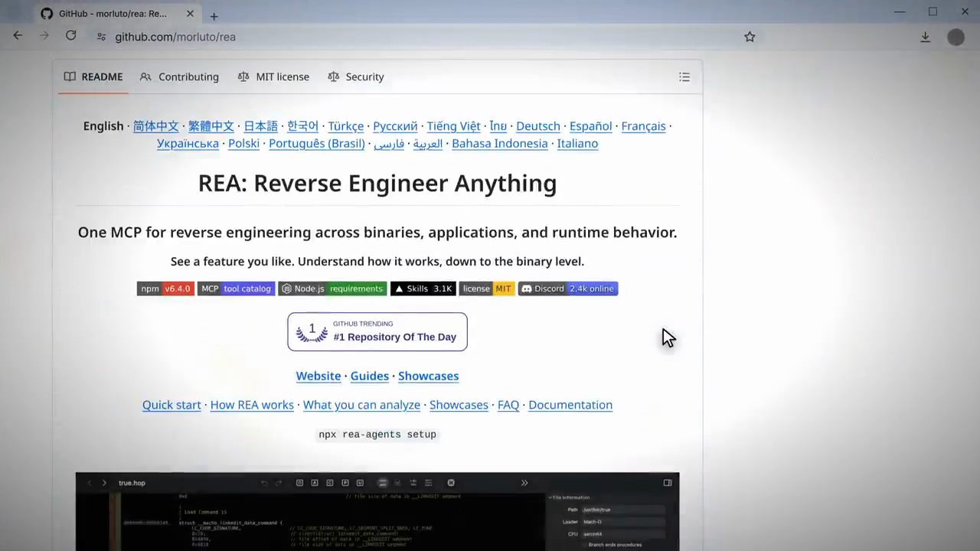Select the Português (Brasil) translation
The image size is (980, 551).
click(x=317, y=143)
